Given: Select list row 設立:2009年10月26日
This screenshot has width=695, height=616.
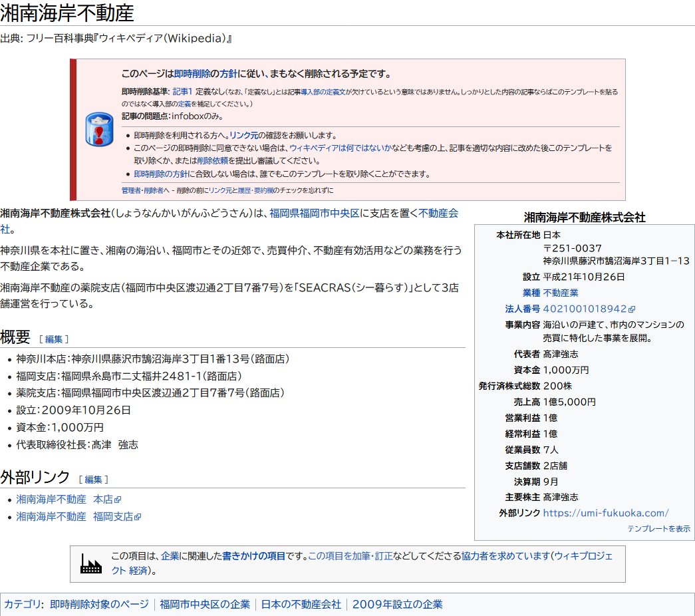Looking at the screenshot, I should pyautogui.click(x=74, y=410).
